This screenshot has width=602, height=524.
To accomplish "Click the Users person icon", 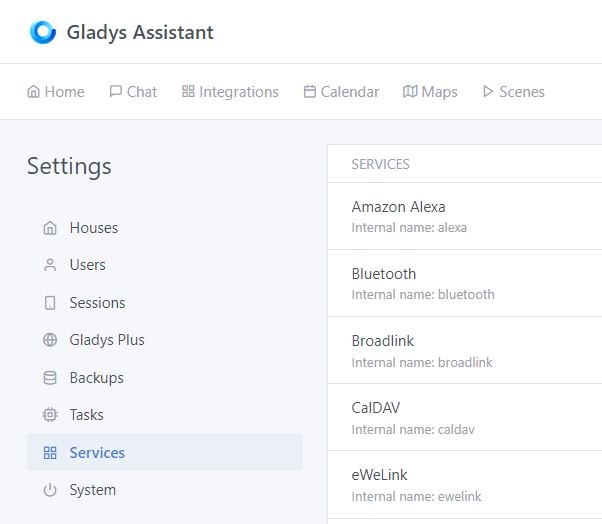I will pos(50,265).
